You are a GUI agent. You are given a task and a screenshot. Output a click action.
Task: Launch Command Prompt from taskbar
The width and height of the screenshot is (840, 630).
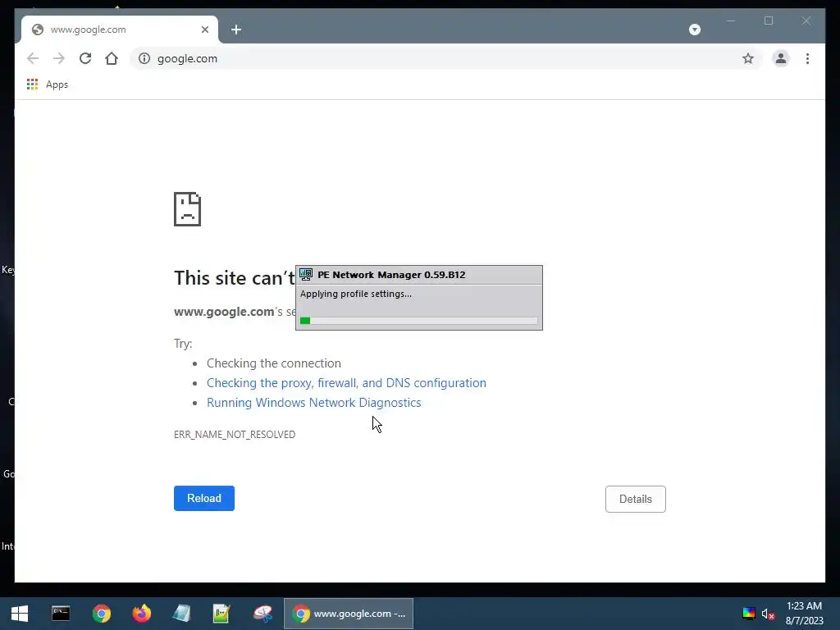pyautogui.click(x=61, y=614)
